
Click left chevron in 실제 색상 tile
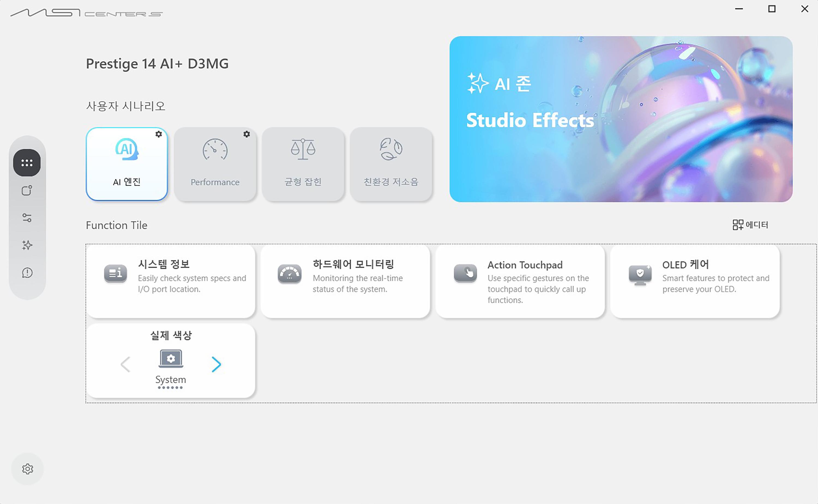125,364
